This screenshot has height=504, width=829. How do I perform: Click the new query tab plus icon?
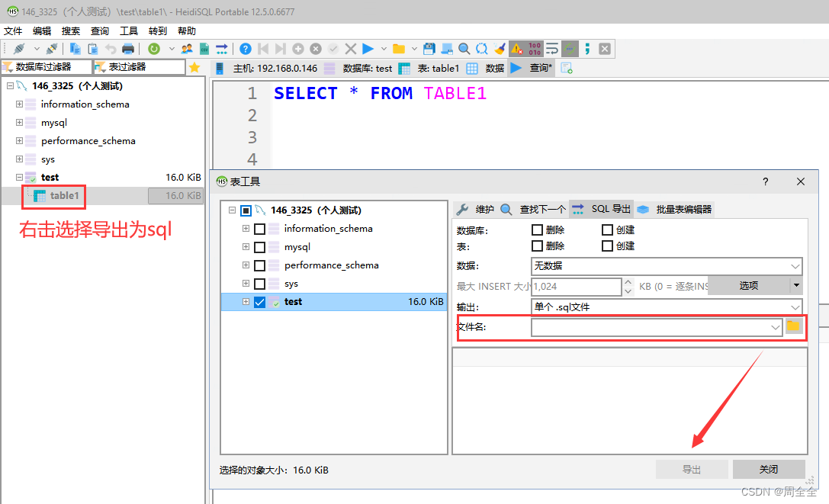pos(567,68)
